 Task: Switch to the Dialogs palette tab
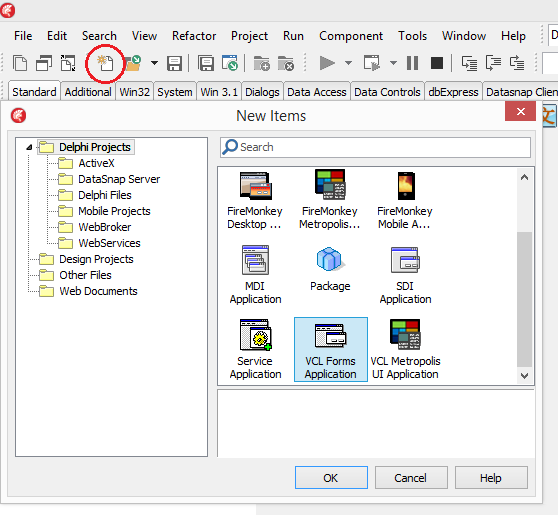pyautogui.click(x=262, y=91)
